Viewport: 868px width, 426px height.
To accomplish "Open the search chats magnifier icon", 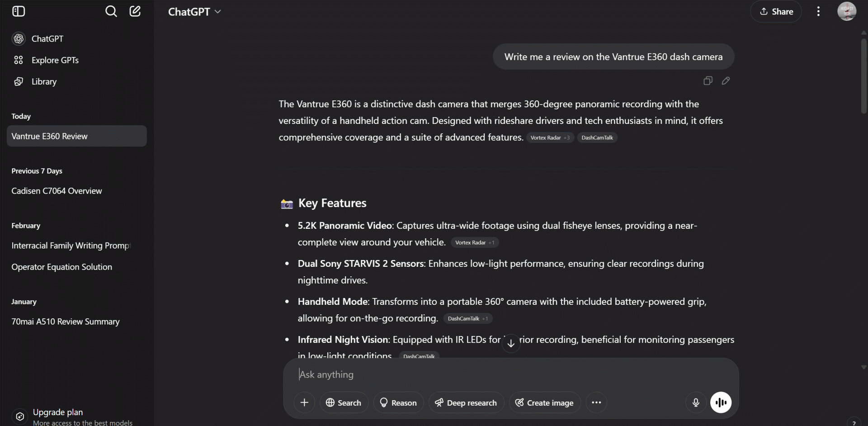I will pyautogui.click(x=111, y=11).
